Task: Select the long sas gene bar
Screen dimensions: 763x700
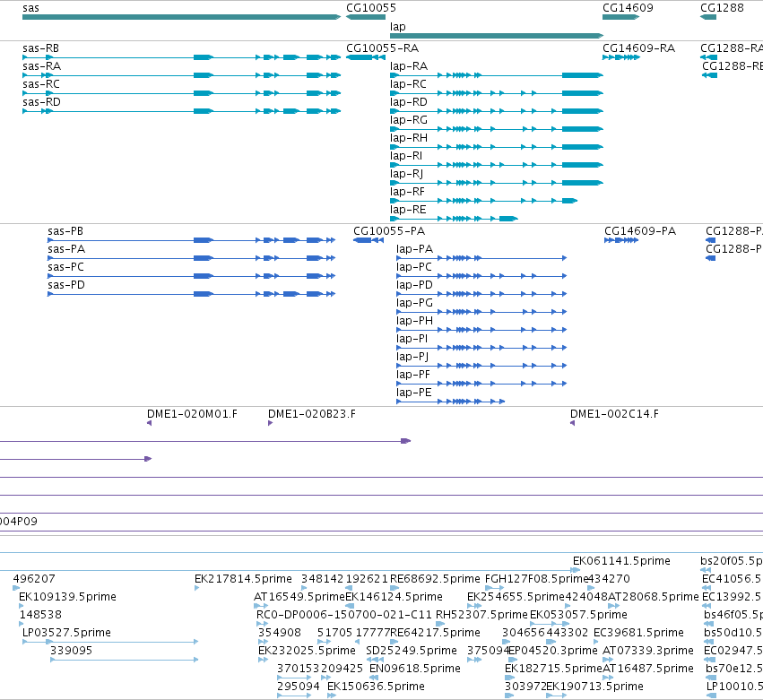Action: 181,18
